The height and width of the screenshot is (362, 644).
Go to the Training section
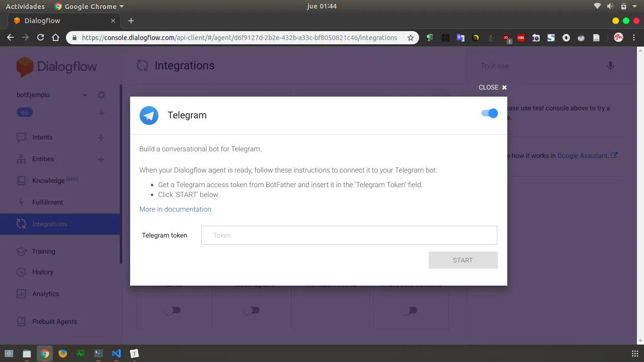pyautogui.click(x=43, y=251)
